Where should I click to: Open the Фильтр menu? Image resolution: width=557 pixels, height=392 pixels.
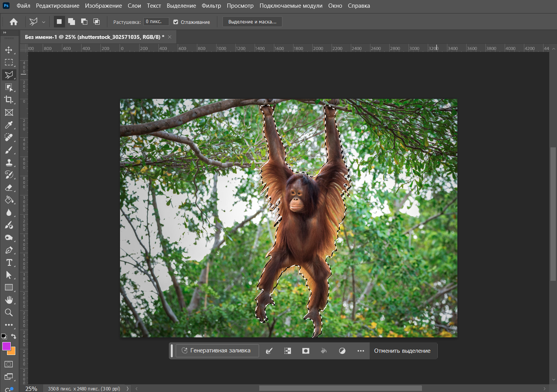[x=211, y=6]
